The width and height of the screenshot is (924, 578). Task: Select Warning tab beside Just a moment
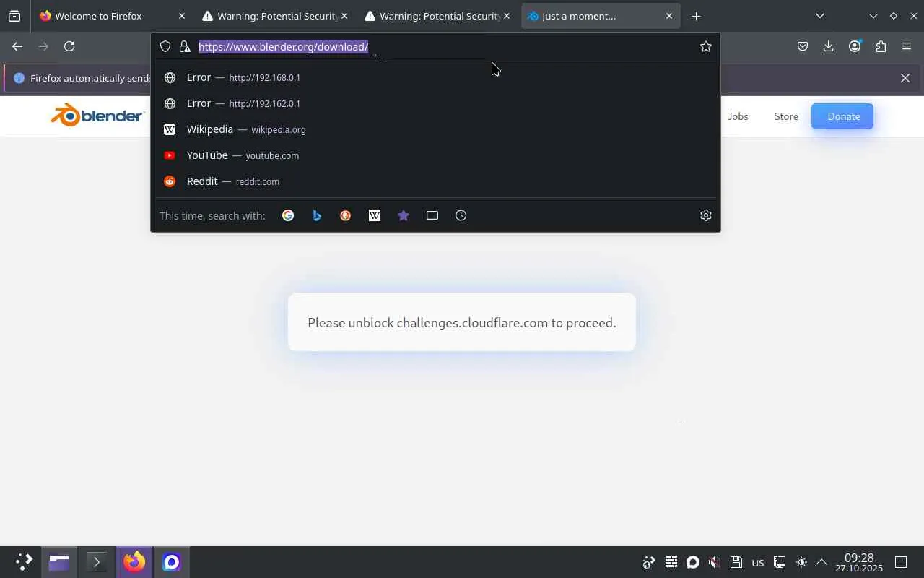click(438, 16)
